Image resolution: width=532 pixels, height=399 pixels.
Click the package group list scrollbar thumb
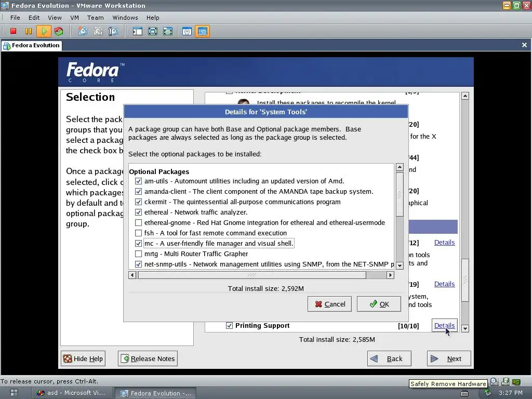coord(465,280)
